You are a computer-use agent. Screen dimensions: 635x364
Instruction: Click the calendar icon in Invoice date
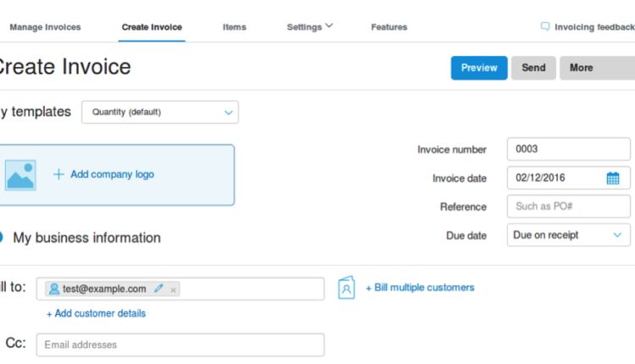coord(613,179)
